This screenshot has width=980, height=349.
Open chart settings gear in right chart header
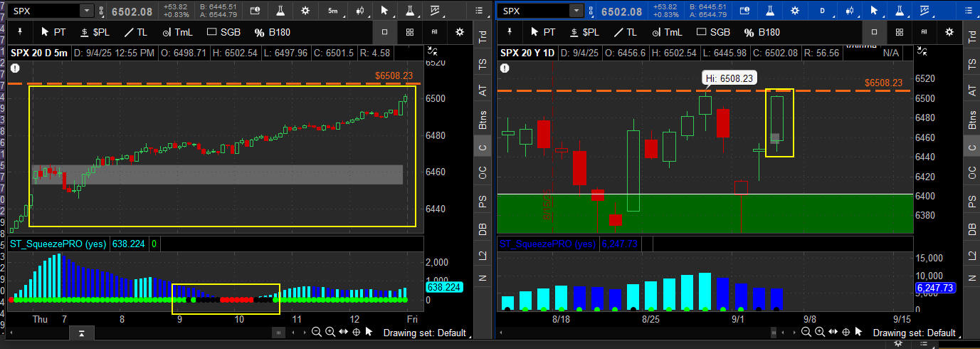coord(796,11)
